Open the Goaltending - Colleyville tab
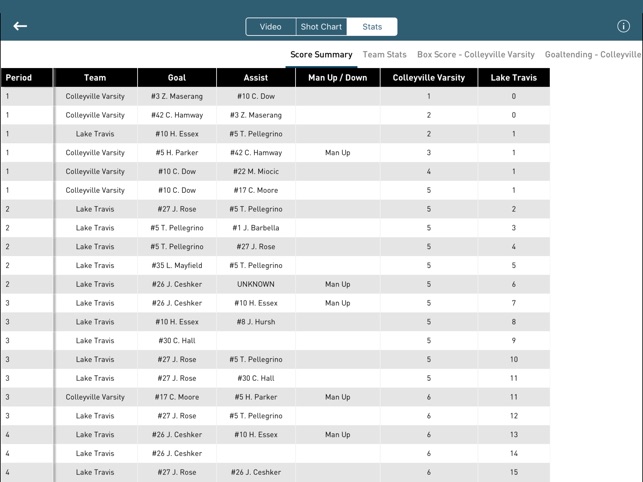This screenshot has width=643, height=482. (593, 55)
